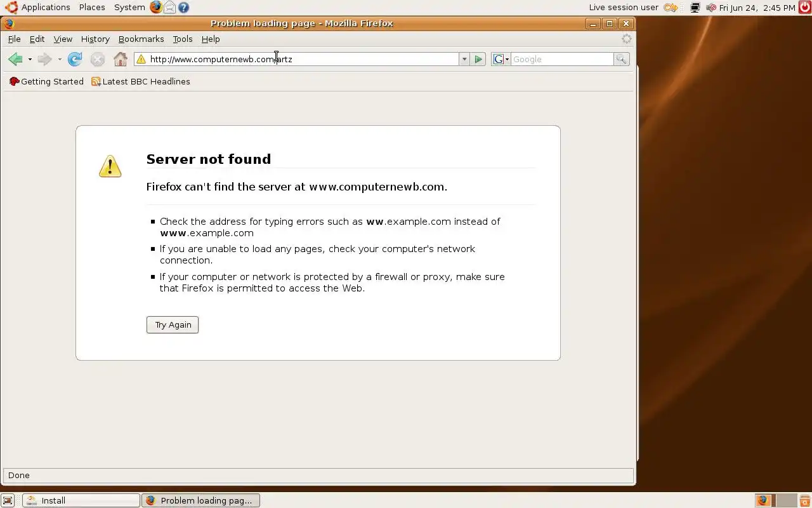The height and width of the screenshot is (508, 812).
Task: Open the Back button history dropdown
Action: 30,59
